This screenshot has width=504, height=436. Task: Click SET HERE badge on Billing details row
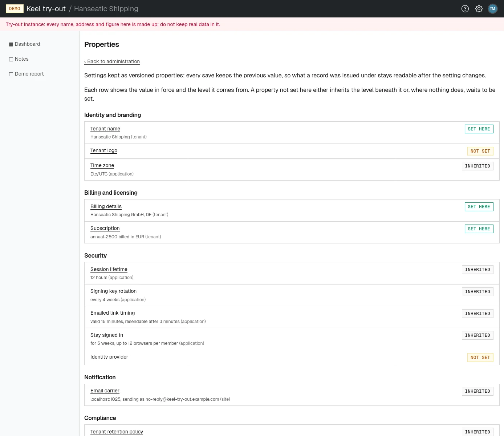click(x=479, y=207)
